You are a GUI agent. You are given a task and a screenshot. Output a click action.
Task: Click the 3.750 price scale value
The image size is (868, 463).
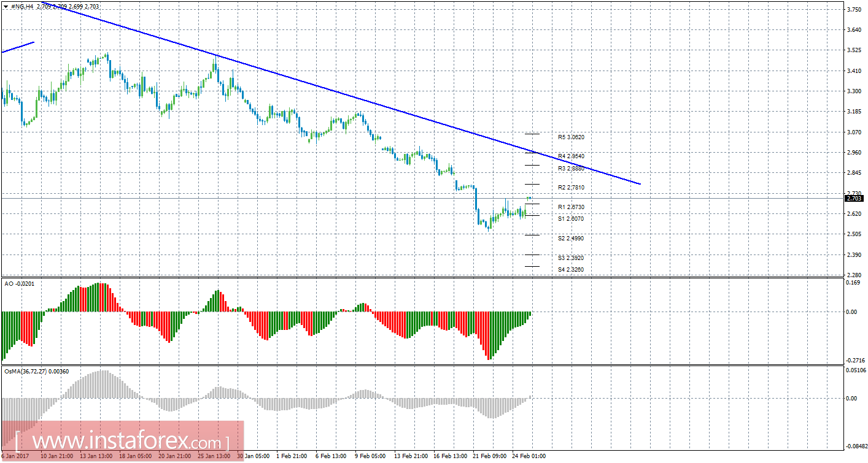coord(854,10)
